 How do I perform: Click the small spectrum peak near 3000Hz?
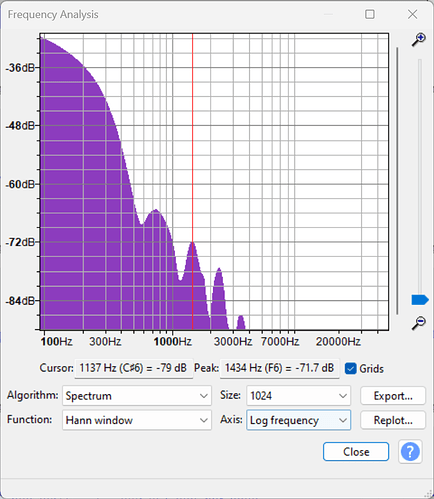click(x=241, y=321)
